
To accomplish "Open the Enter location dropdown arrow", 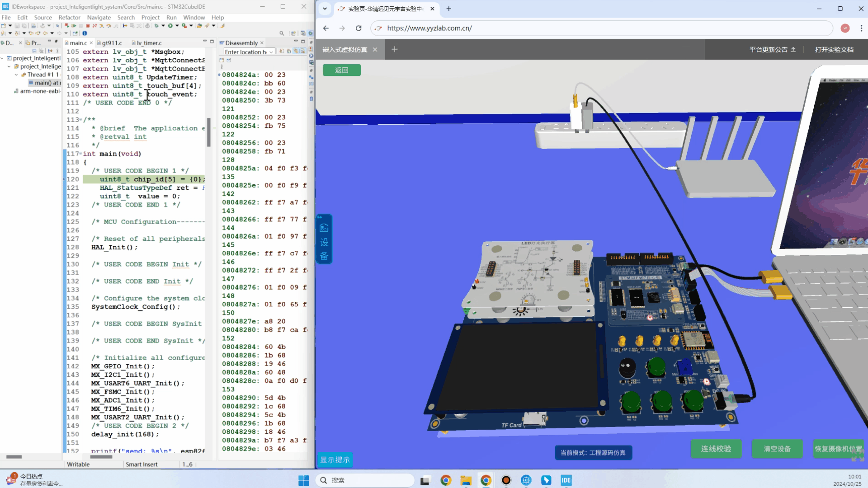I will pyautogui.click(x=271, y=52).
